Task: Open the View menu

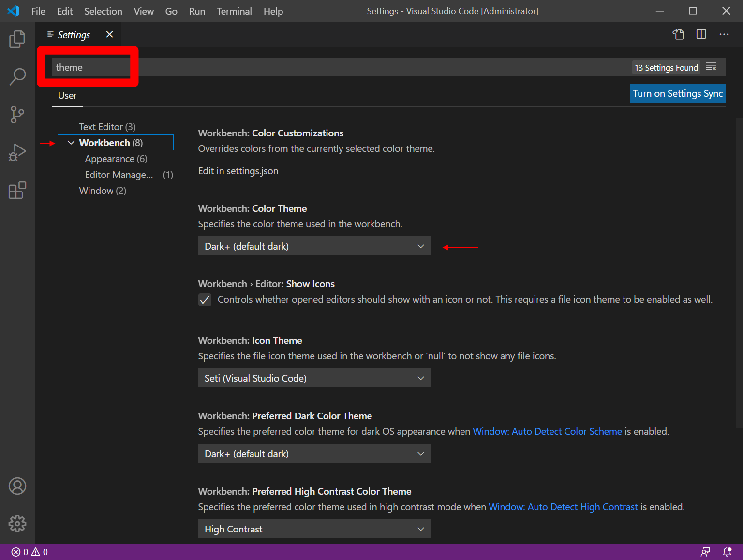Action: pyautogui.click(x=144, y=11)
